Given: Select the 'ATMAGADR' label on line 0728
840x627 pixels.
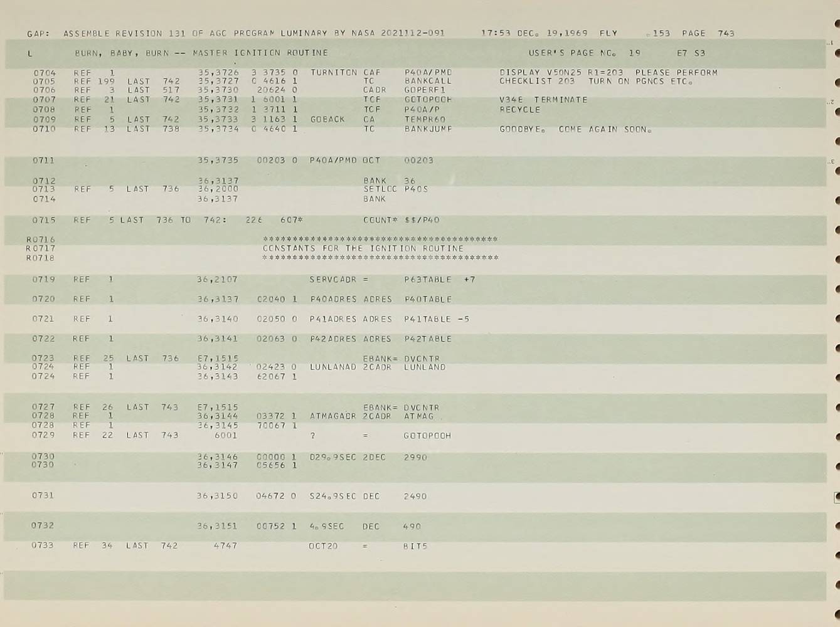Looking at the screenshot, I should (333, 416).
